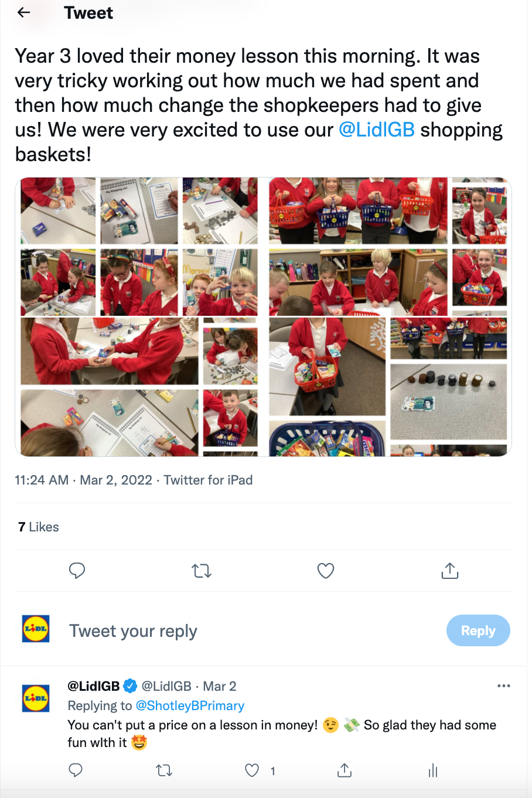View analytics bar icon on LidlGB reply
Viewport: 532px width, 798px height.
pyautogui.click(x=433, y=770)
